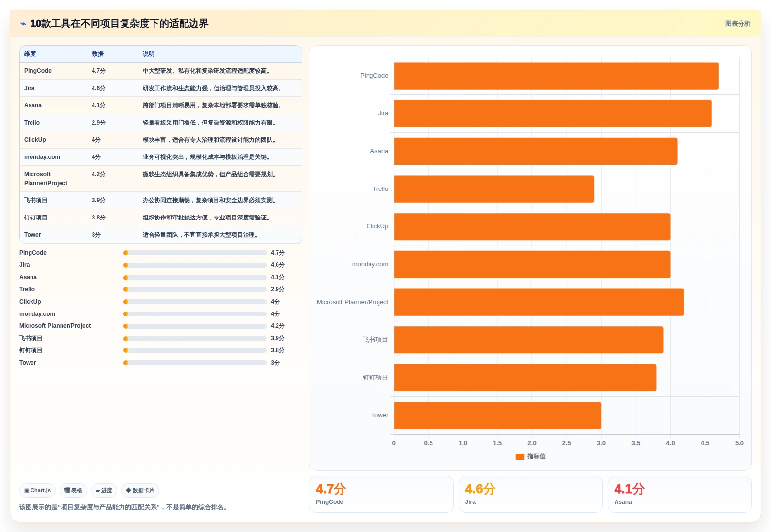Click the ClickUp label on the chart axis
This screenshot has height=532, width=771.
tap(377, 226)
